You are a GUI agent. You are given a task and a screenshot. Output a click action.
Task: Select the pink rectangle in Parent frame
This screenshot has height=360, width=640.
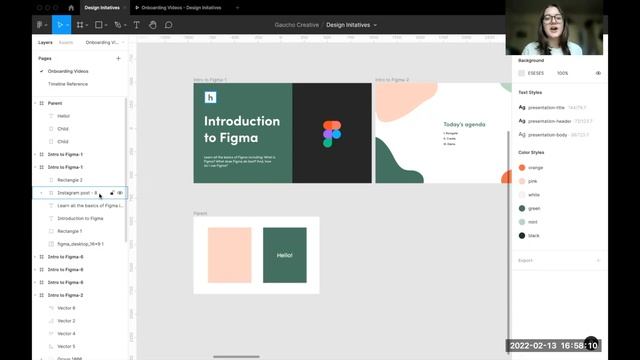(x=229, y=255)
